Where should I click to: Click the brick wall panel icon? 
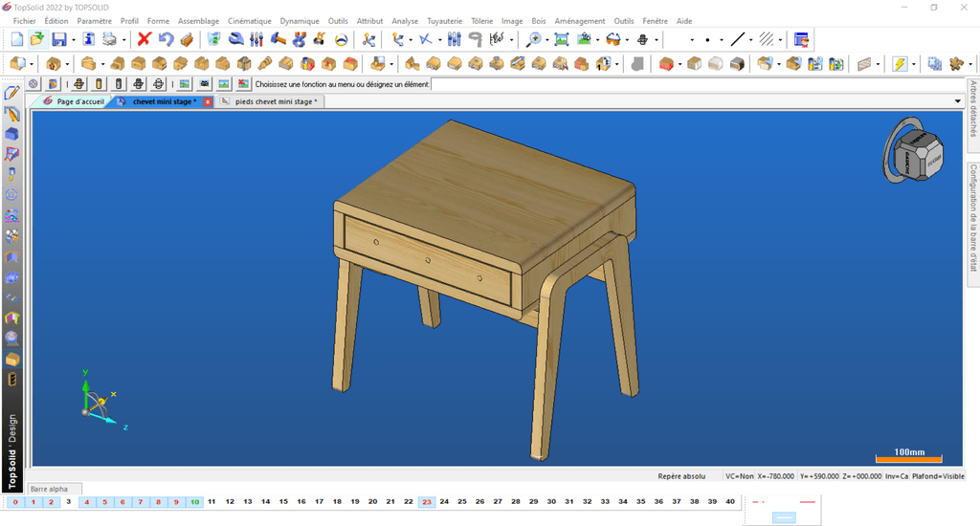(864, 64)
